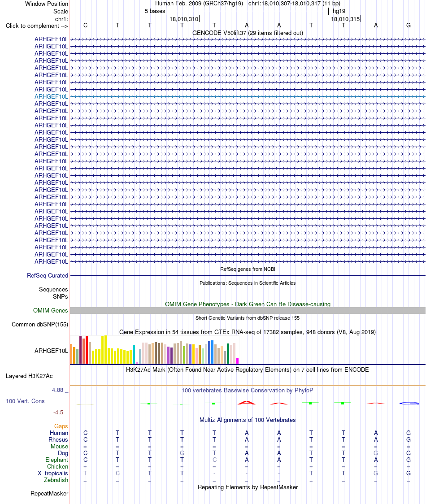Click base G in the Human alignment row

pyautogui.click(x=409, y=433)
